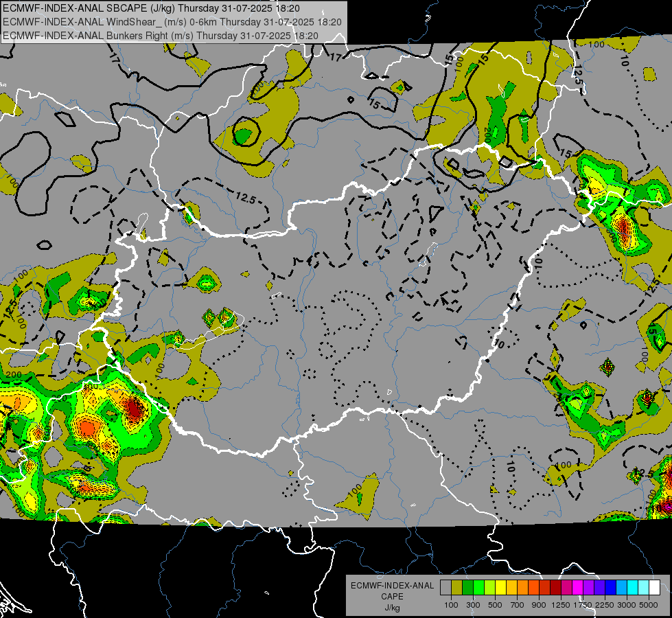672x618 pixels.
Task: Click the CAPE label in the legend
Action: click(x=392, y=597)
